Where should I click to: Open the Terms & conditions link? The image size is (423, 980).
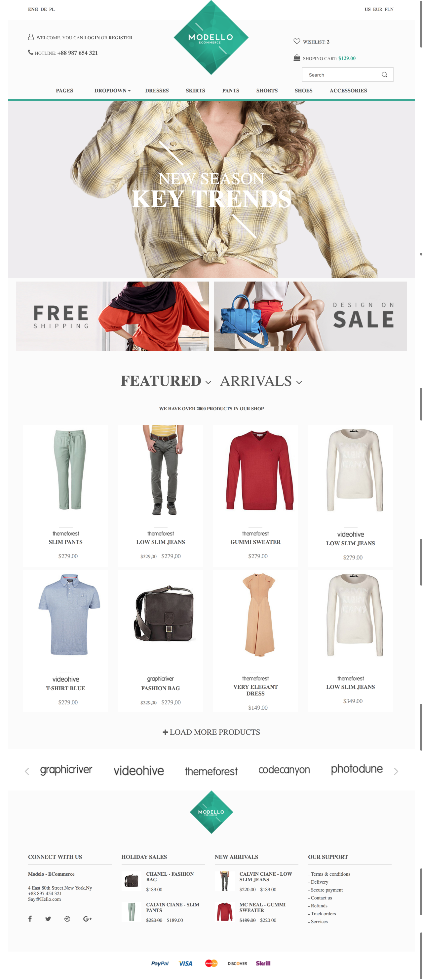coord(330,874)
